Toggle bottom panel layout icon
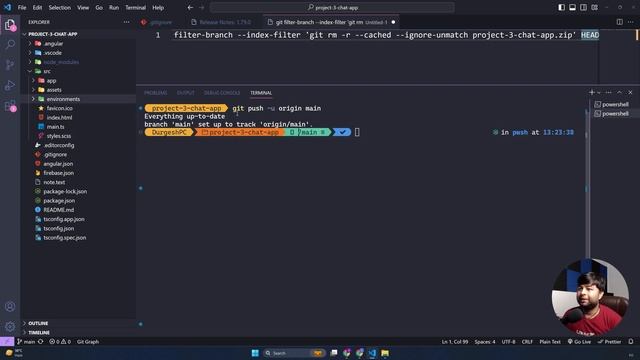640x360 pixels. tap(572, 7)
